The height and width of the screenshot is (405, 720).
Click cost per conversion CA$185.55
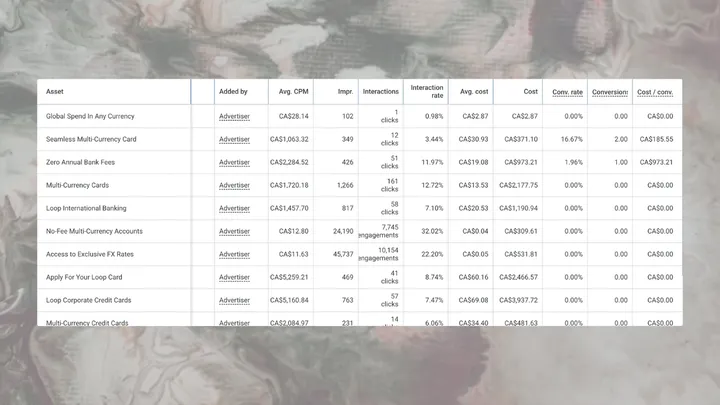(x=656, y=139)
